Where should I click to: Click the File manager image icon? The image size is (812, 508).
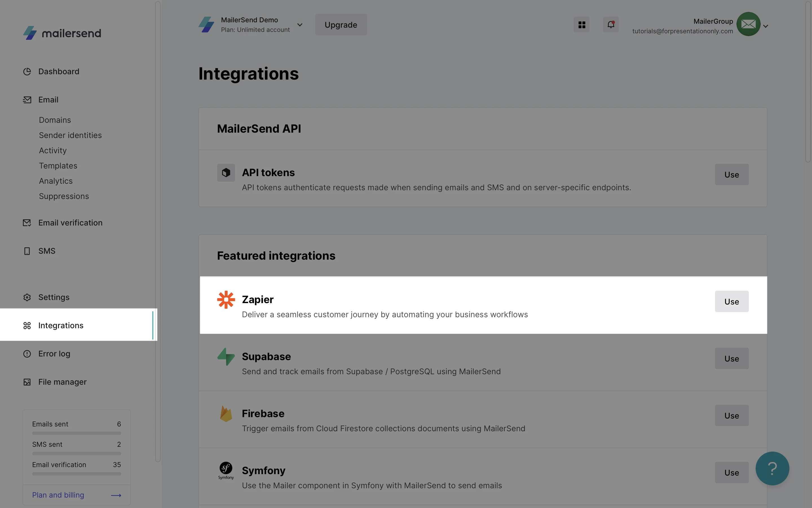pos(27,382)
